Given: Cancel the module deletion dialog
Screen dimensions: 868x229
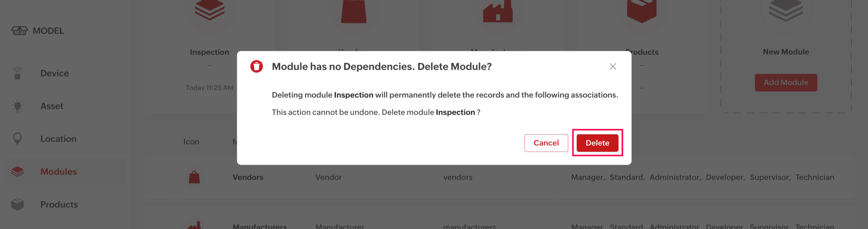Looking at the screenshot, I should [546, 143].
